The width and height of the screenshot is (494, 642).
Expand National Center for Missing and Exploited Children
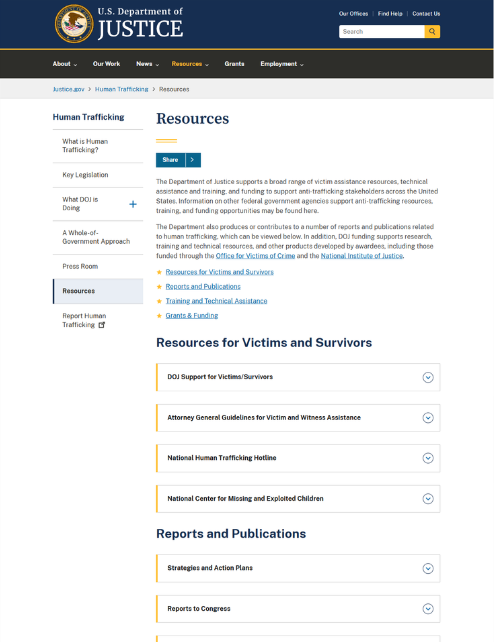(298, 499)
